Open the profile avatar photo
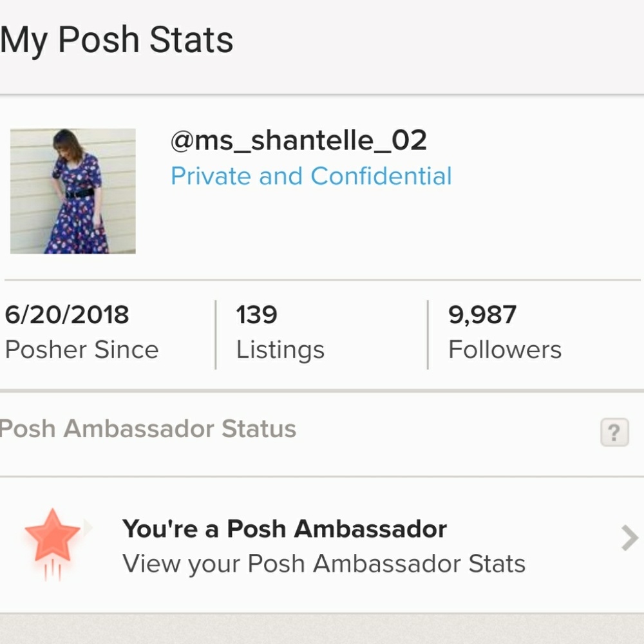 tap(72, 192)
